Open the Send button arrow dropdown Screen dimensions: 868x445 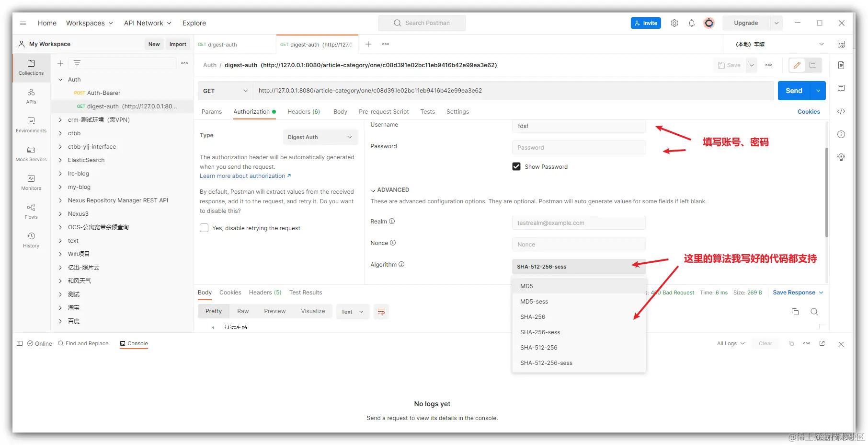click(x=818, y=91)
